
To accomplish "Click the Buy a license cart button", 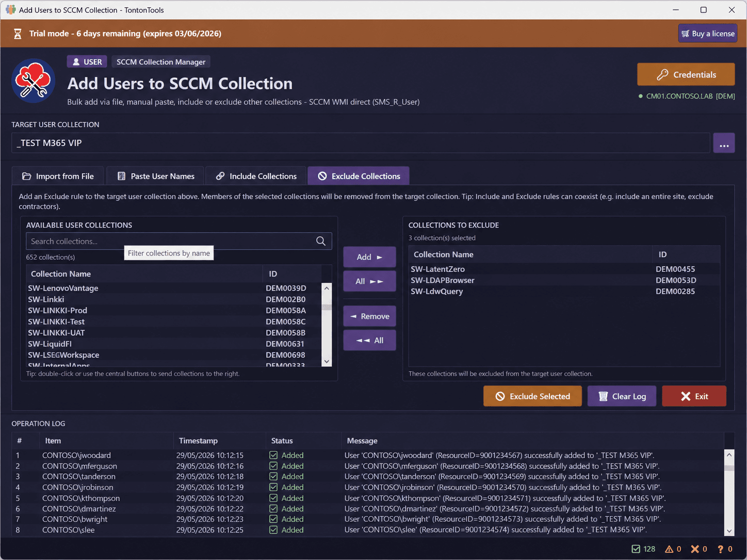I will click(707, 34).
